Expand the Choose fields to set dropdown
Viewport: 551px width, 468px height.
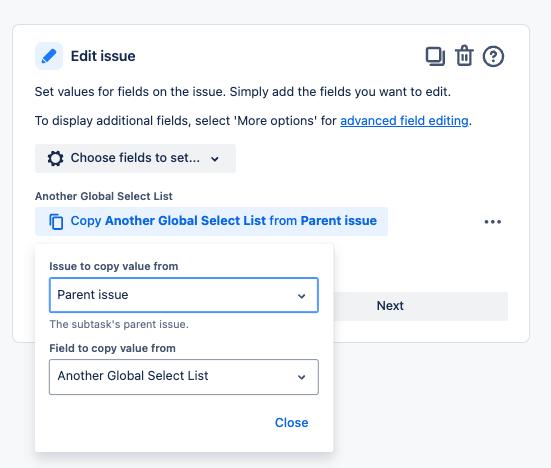tap(135, 158)
